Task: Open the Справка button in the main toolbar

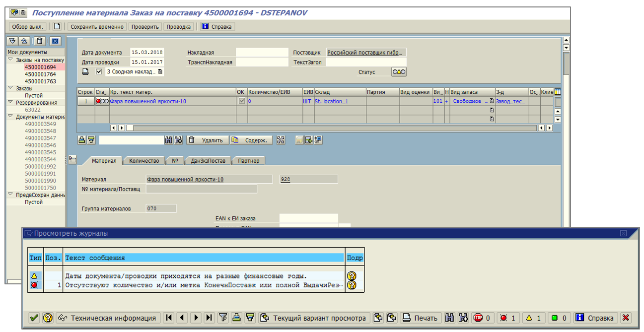Action: [217, 27]
